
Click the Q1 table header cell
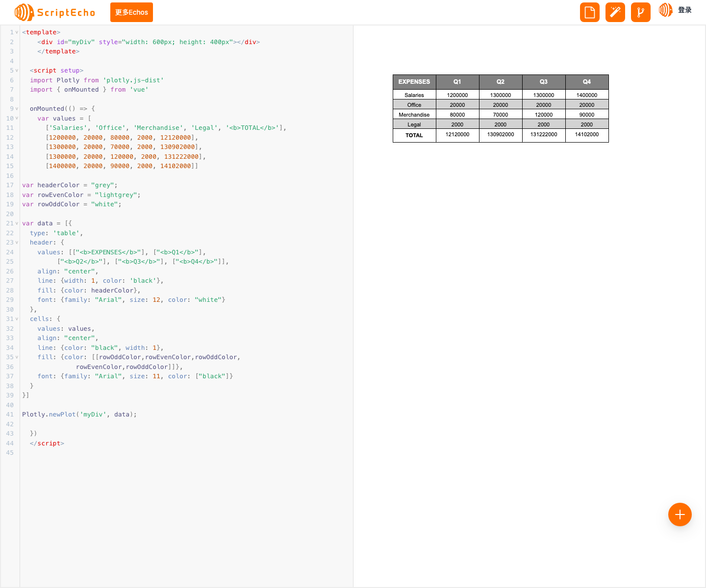pyautogui.click(x=457, y=82)
